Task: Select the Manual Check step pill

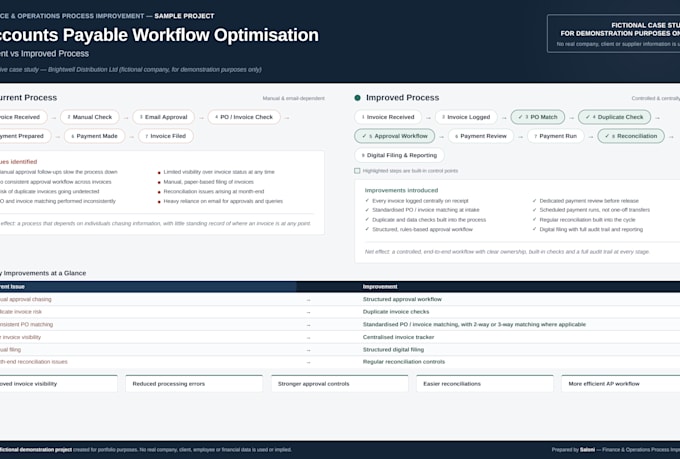Action: (90, 117)
